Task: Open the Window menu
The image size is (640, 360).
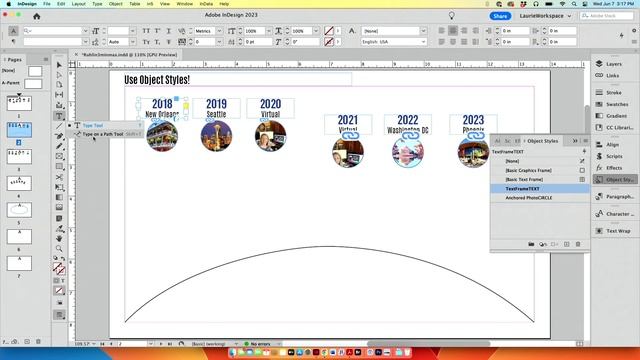Action: [184, 4]
